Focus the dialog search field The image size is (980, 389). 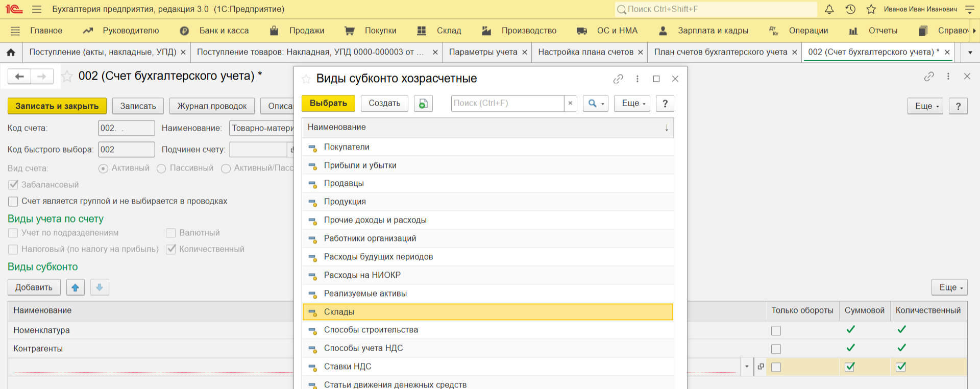507,103
